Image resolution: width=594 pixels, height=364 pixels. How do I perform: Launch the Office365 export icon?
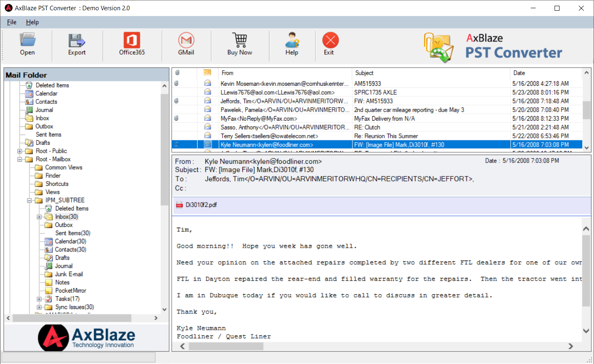[x=132, y=40]
